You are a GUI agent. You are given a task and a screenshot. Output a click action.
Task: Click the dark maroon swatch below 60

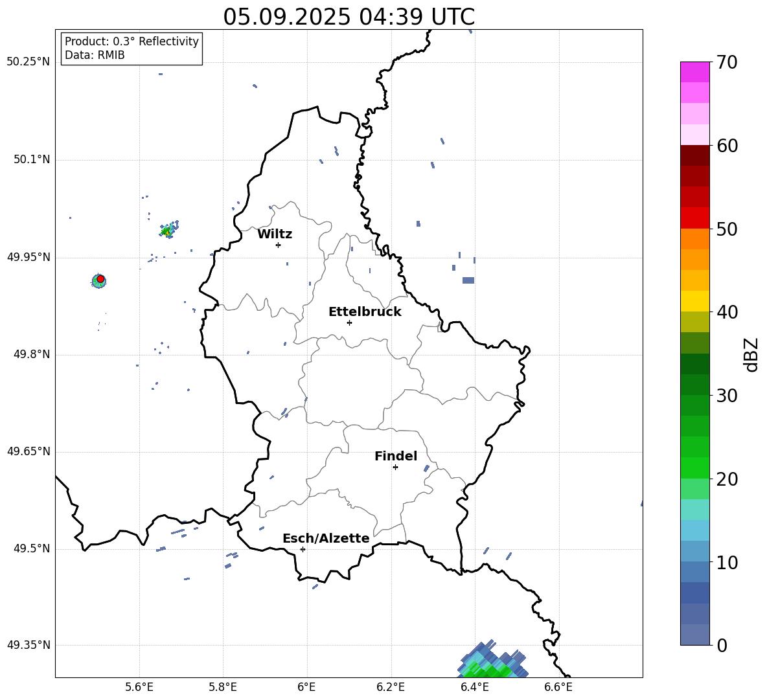pos(694,155)
